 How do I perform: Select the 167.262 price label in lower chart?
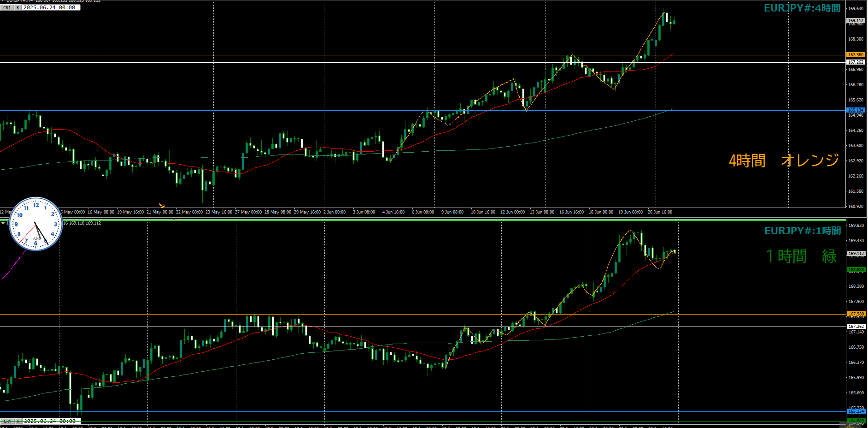[856, 327]
